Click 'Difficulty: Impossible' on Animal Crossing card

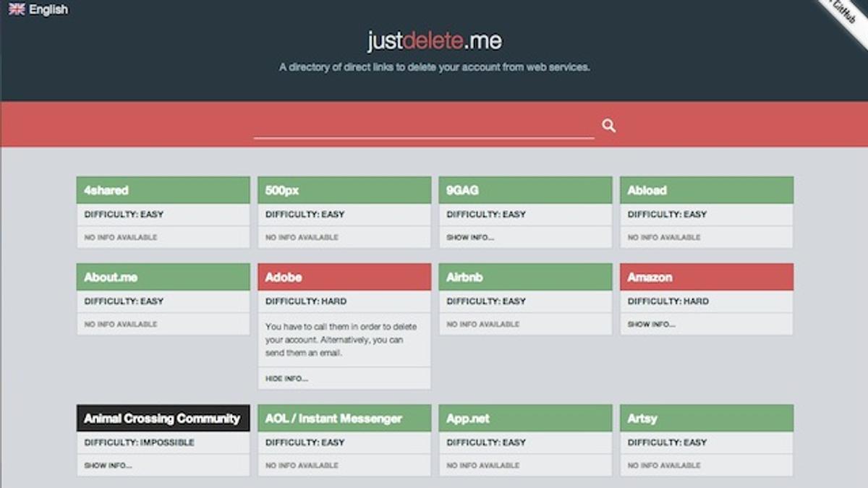(139, 442)
